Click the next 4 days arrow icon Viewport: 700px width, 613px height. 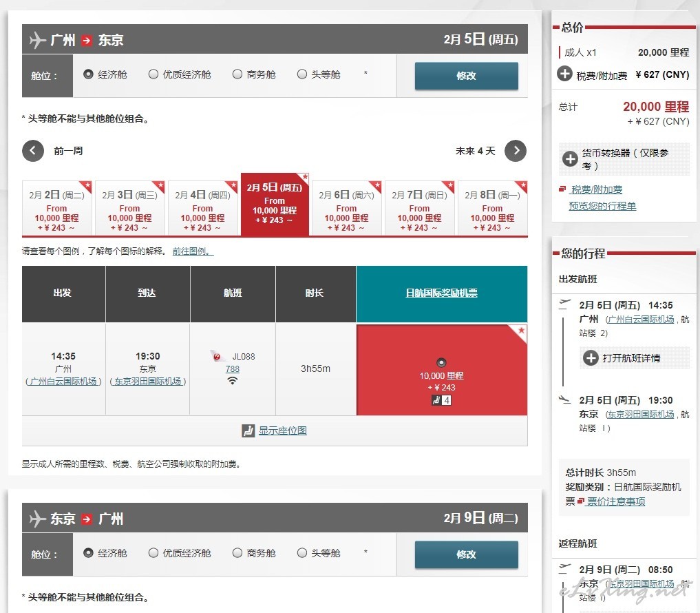(516, 151)
